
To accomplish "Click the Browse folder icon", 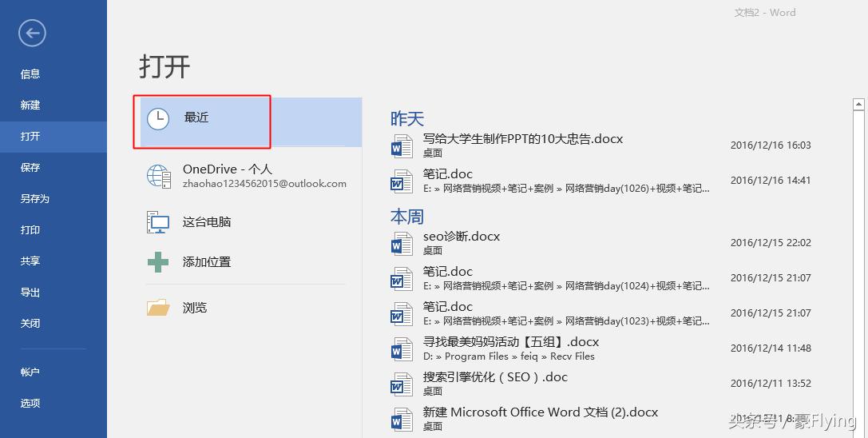I will pyautogui.click(x=158, y=307).
